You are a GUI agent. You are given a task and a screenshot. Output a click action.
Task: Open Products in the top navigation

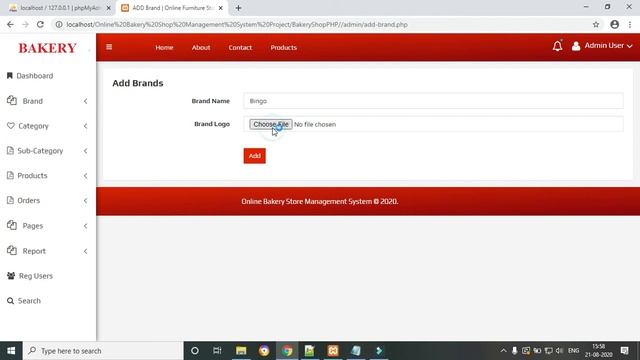(283, 47)
